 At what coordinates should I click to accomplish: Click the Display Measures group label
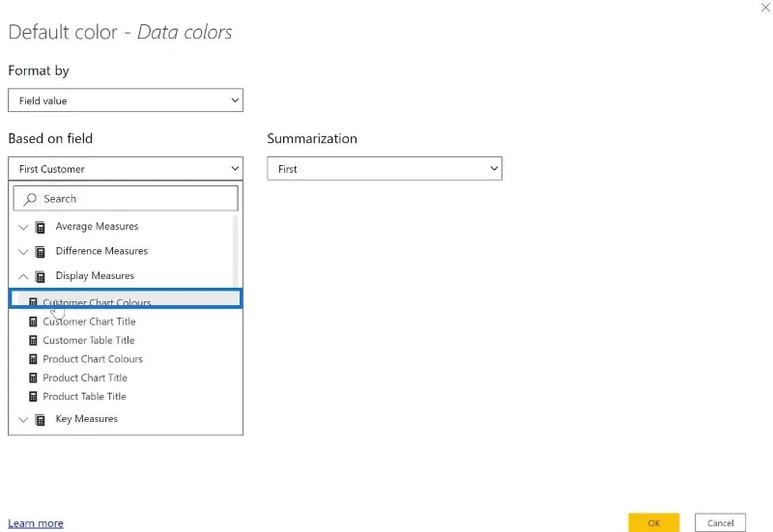point(95,275)
